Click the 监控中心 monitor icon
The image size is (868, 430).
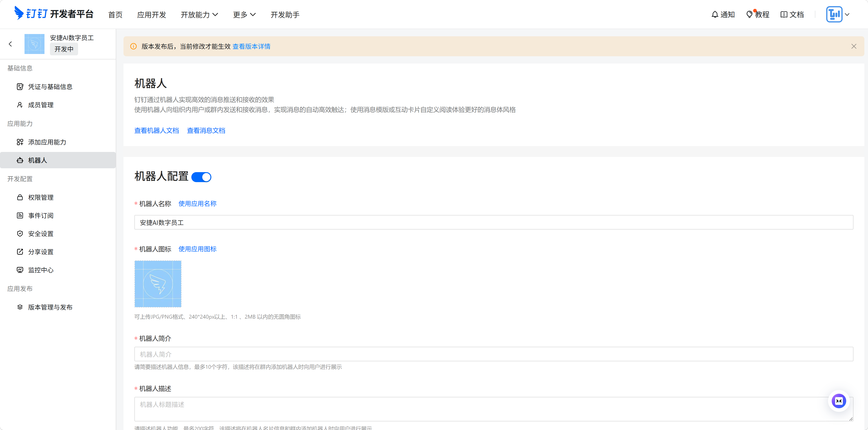(20, 270)
